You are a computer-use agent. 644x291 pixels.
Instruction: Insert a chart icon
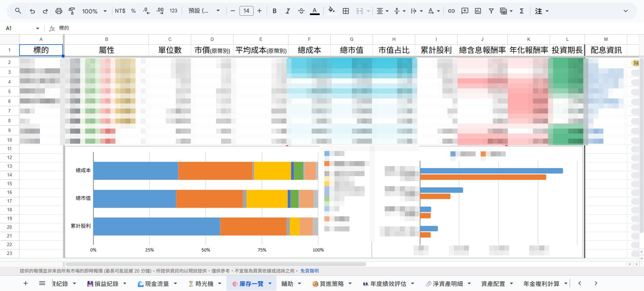pyautogui.click(x=478, y=11)
